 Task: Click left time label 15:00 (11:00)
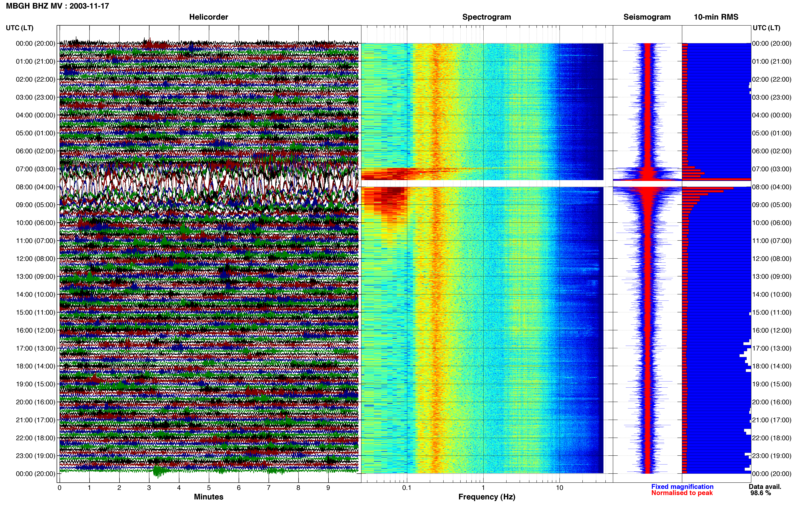(36, 312)
